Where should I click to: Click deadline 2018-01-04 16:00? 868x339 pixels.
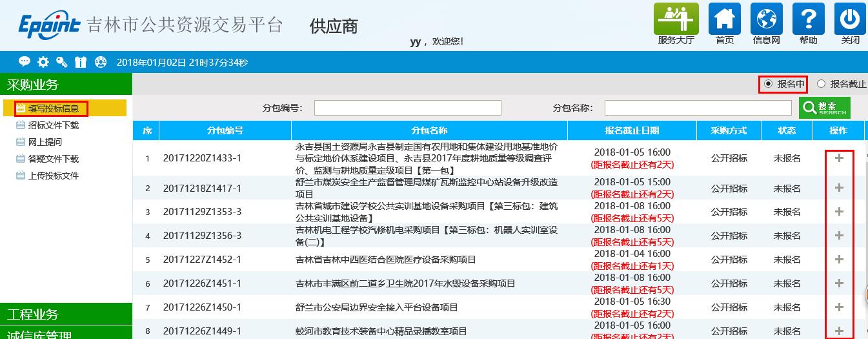pos(632,254)
